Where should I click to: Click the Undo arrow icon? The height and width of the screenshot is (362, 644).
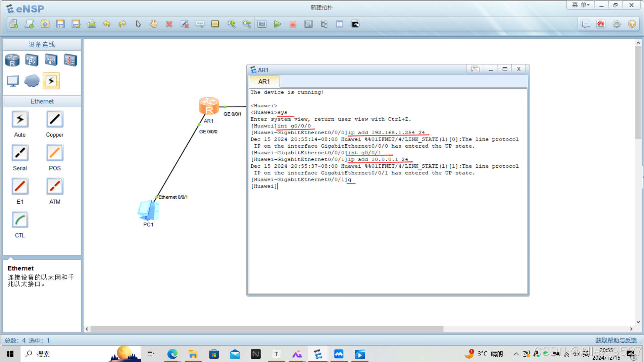[x=107, y=24]
